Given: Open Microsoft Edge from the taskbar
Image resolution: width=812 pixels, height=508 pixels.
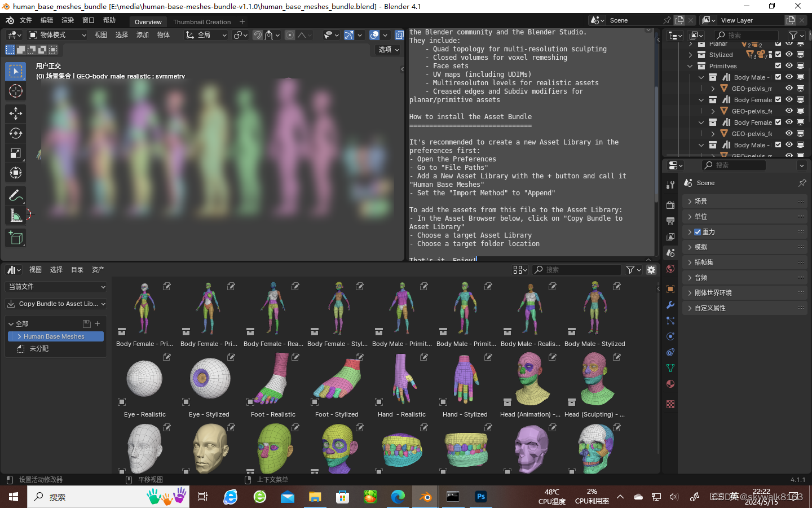Looking at the screenshot, I should coord(398,497).
